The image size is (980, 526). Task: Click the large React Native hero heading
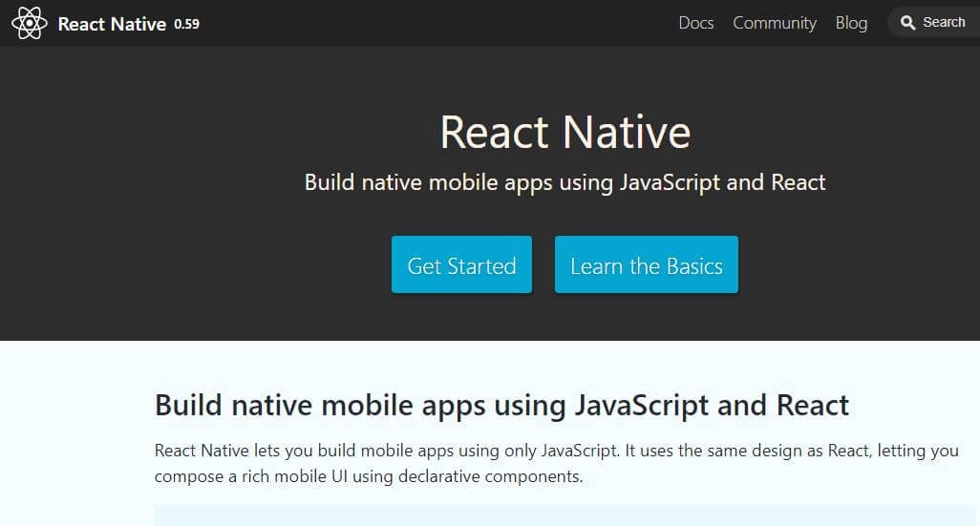(x=565, y=133)
